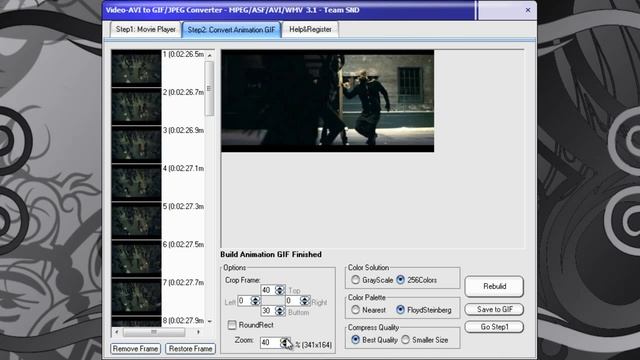Image resolution: width=640 pixels, height=360 pixels.
Task: Select frame 1 thumbnail in list
Action: [136, 69]
